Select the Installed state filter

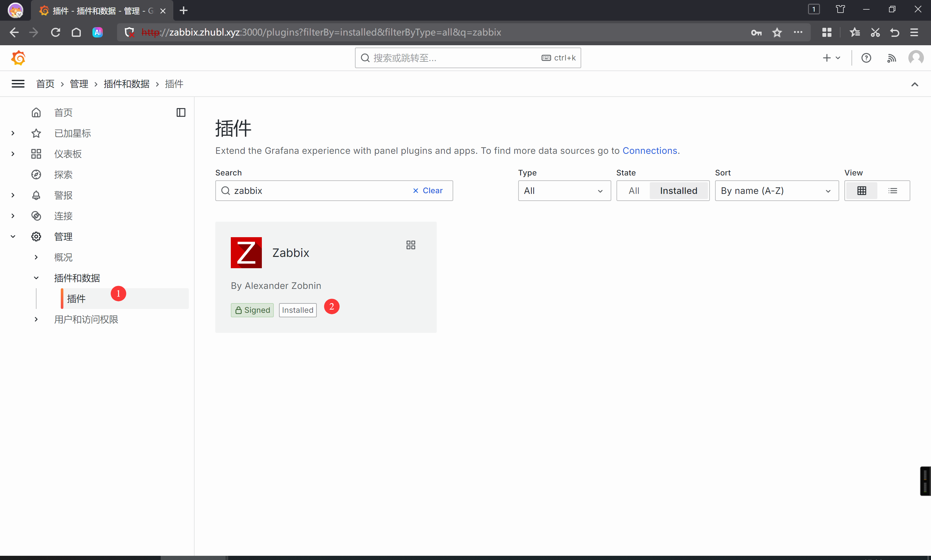click(679, 191)
